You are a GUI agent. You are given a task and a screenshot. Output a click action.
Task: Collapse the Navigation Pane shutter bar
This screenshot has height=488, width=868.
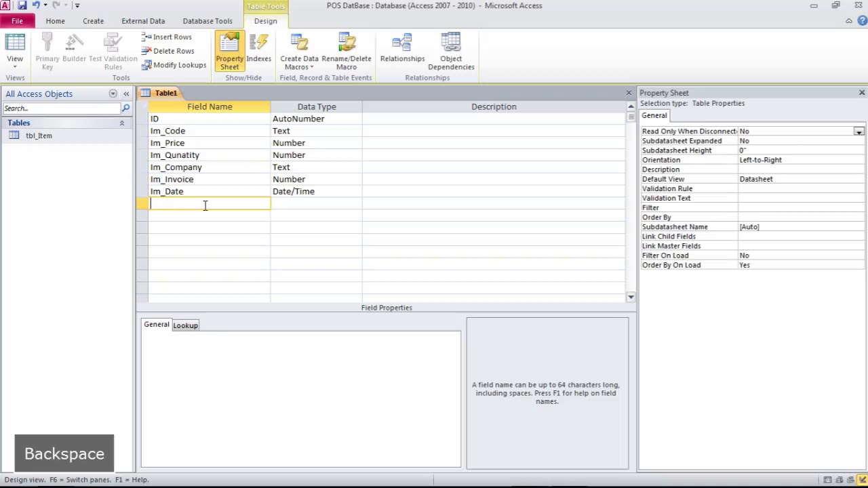click(126, 94)
